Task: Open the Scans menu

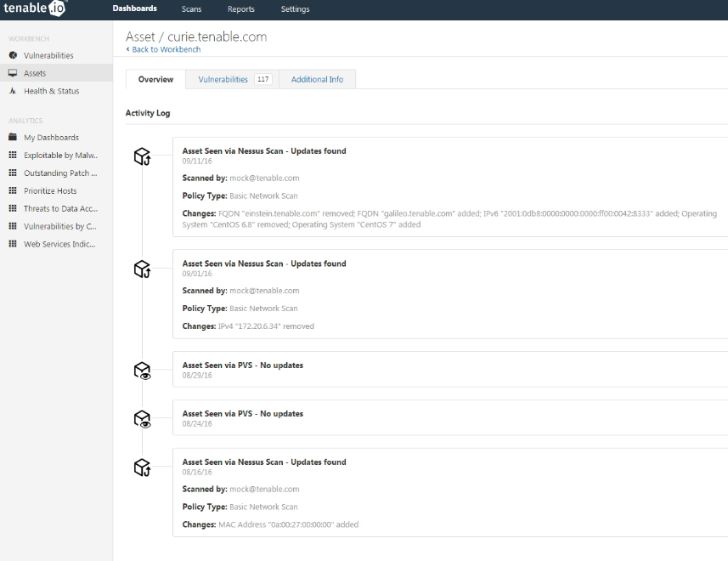Action: pyautogui.click(x=191, y=8)
